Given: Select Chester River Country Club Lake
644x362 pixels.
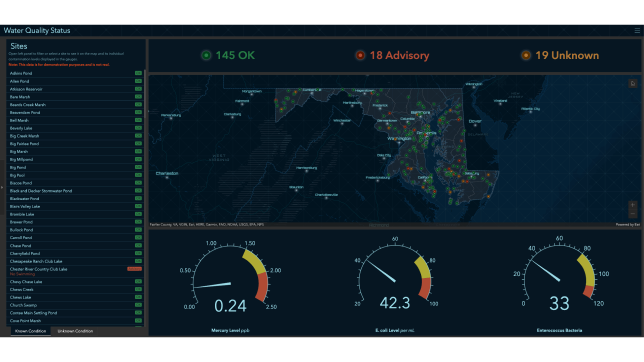Looking at the screenshot, I should click(x=76, y=271).
